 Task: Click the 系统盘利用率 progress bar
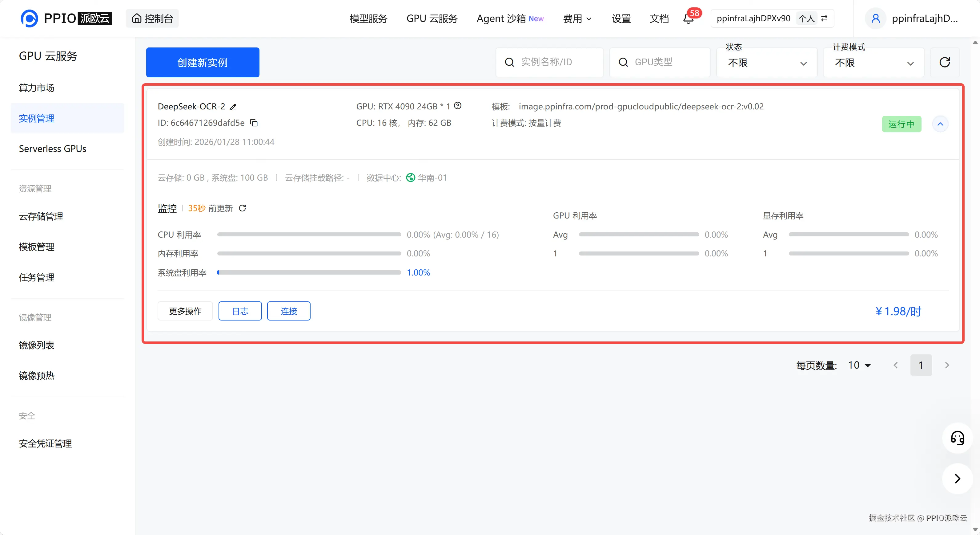[x=309, y=273]
